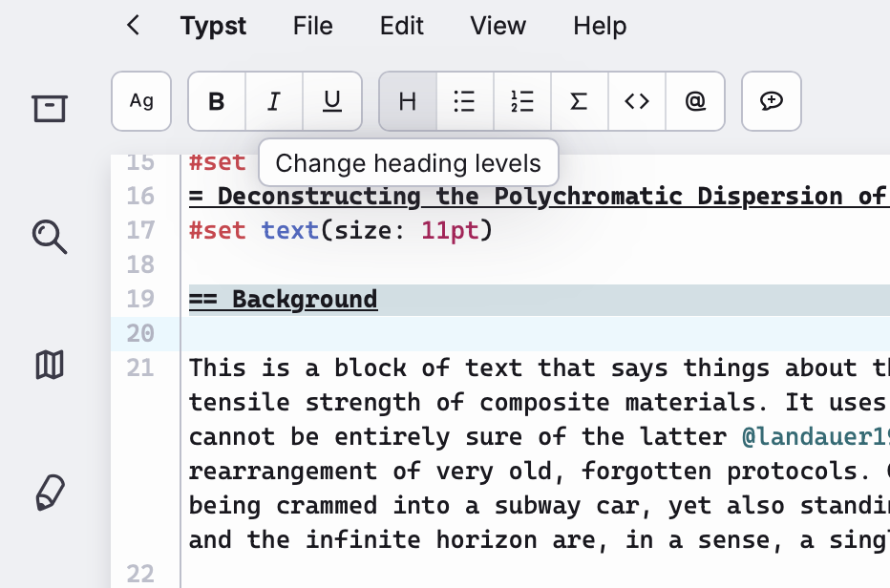
Task: Toggle italic formatting
Action: 274,101
